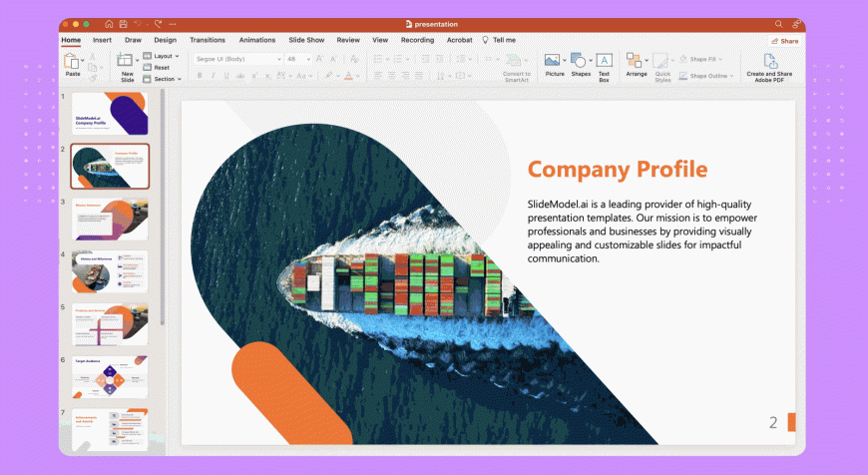This screenshot has height=475, width=868.
Task: Open the Section dropdown
Action: (x=164, y=79)
